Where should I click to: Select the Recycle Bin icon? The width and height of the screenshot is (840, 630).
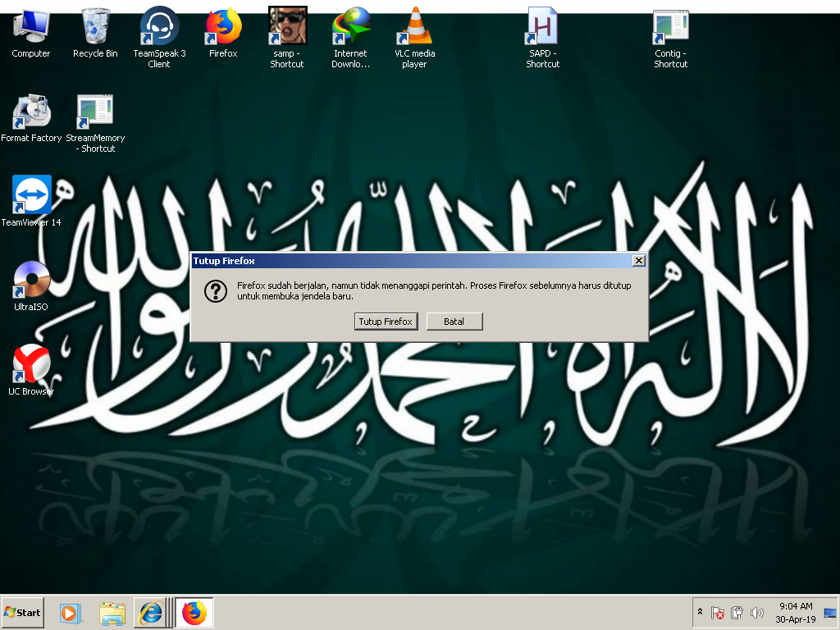[x=95, y=32]
